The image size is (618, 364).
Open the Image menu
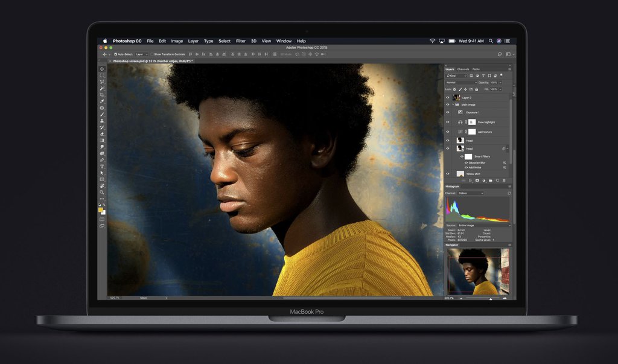[177, 41]
